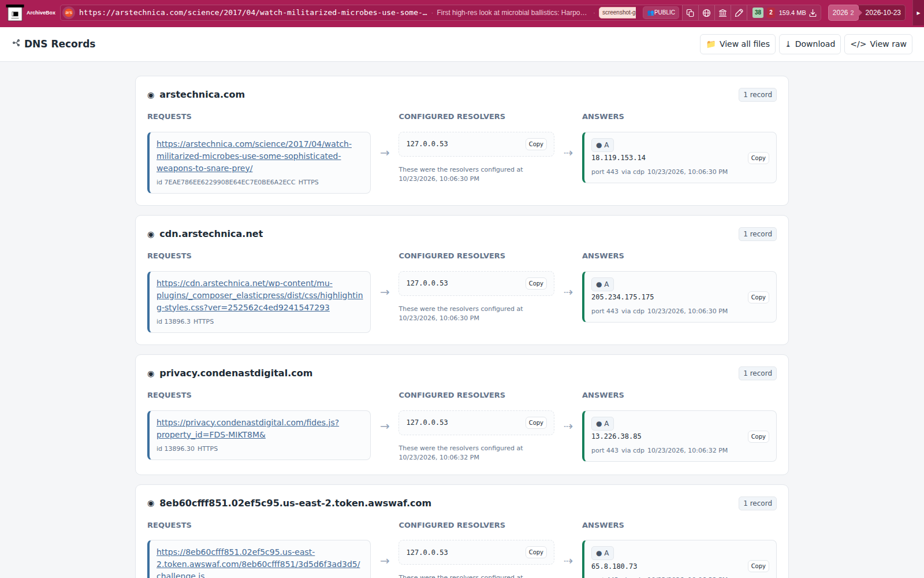Open the token.awswaf.com challenge link
924x578 pixels.
(258, 564)
